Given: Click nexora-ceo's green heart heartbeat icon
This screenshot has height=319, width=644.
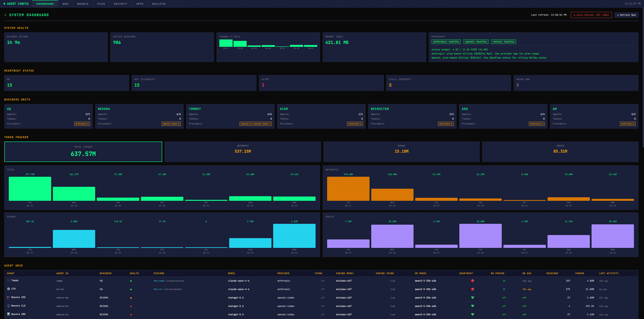Looking at the screenshot, I should pos(472,298).
